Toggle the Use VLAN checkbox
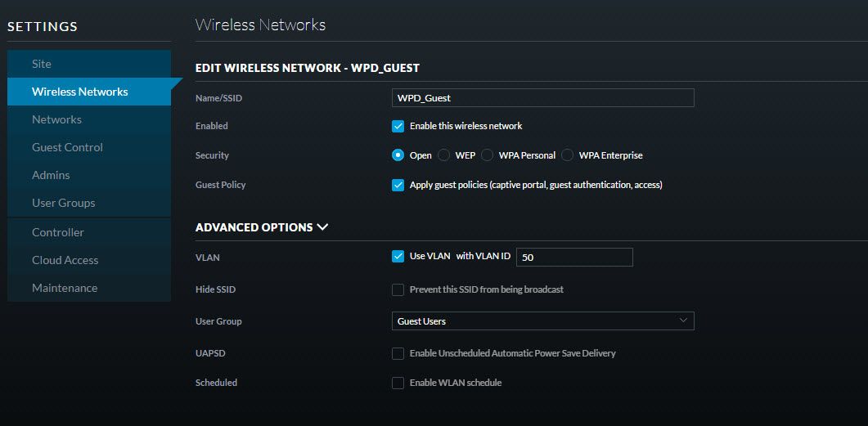 coord(398,257)
